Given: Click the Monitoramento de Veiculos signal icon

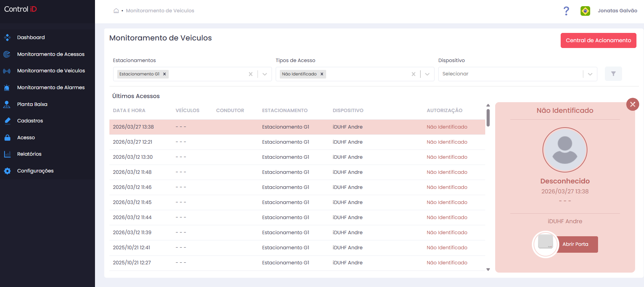Looking at the screenshot, I should coord(7,71).
